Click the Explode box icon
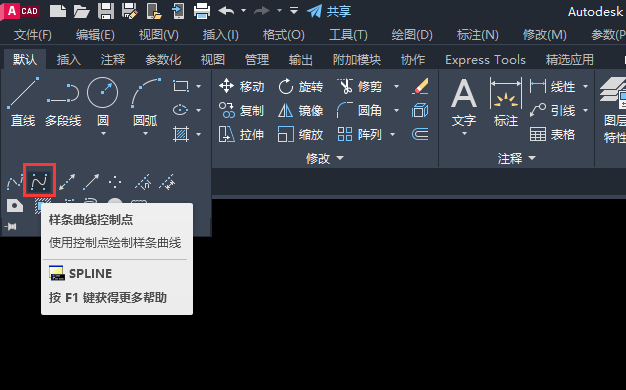 coord(420,110)
